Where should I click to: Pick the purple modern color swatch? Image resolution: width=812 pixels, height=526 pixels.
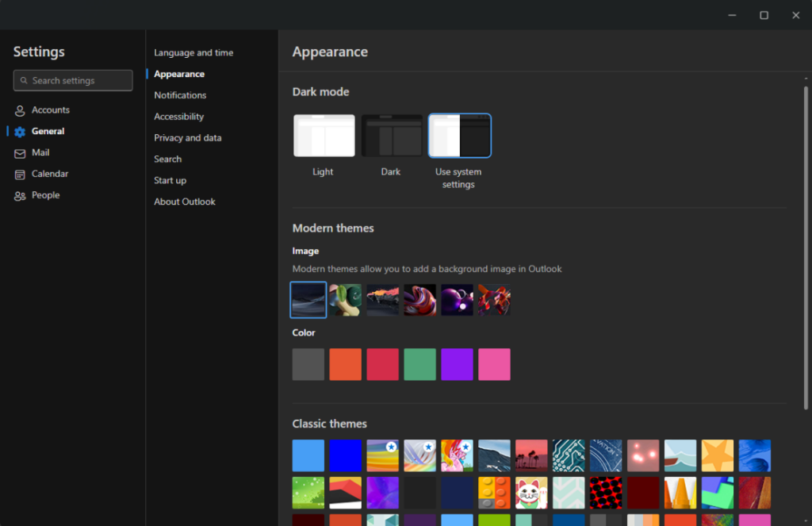(x=458, y=364)
